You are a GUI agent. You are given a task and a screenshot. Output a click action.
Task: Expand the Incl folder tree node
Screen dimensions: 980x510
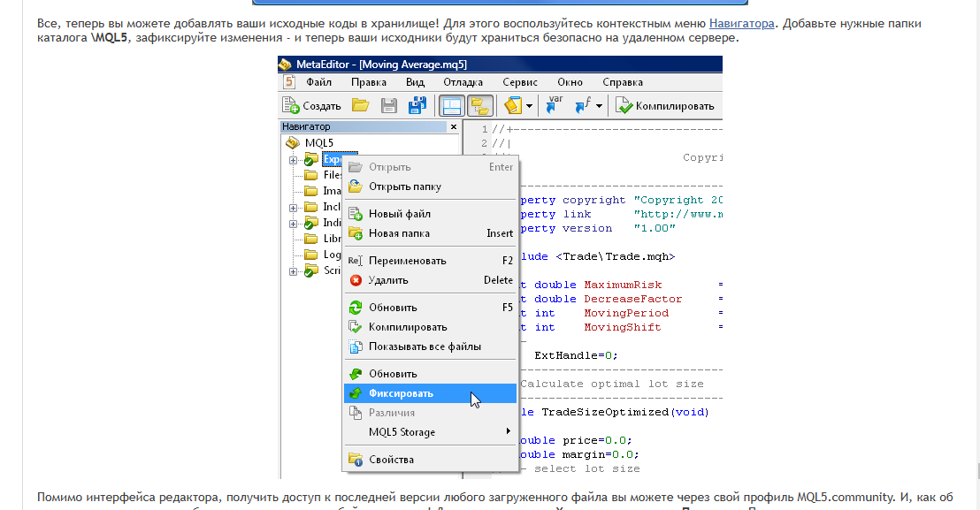coord(293,207)
